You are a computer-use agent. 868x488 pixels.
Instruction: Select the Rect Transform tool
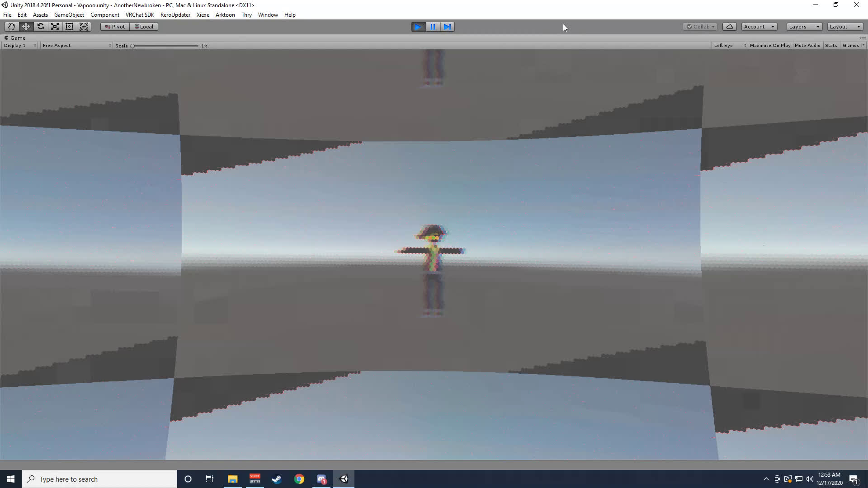[69, 27]
